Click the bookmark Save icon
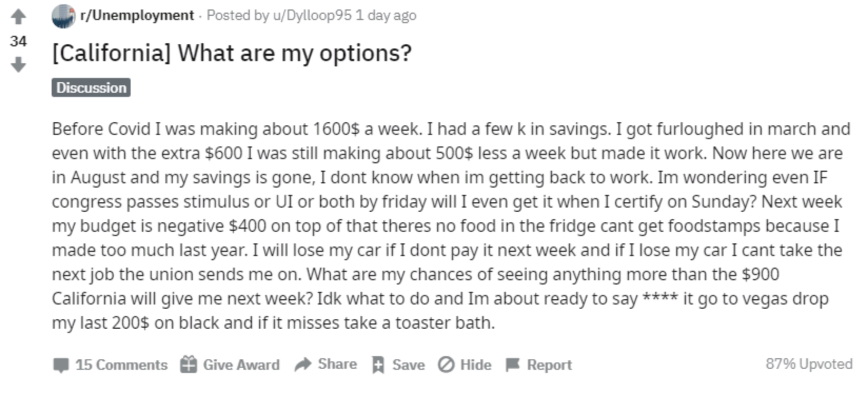 (x=378, y=365)
